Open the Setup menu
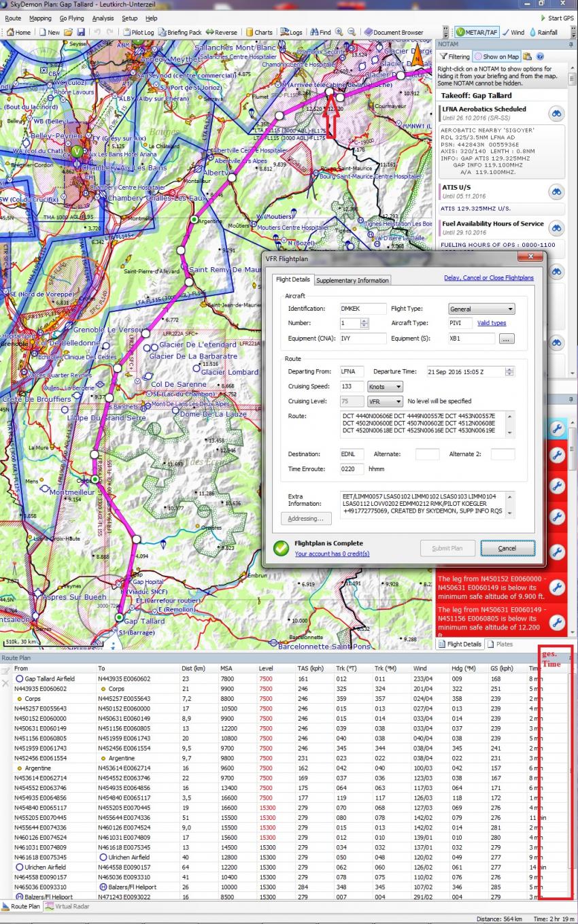Viewport: 578px width, 924px height. (129, 18)
